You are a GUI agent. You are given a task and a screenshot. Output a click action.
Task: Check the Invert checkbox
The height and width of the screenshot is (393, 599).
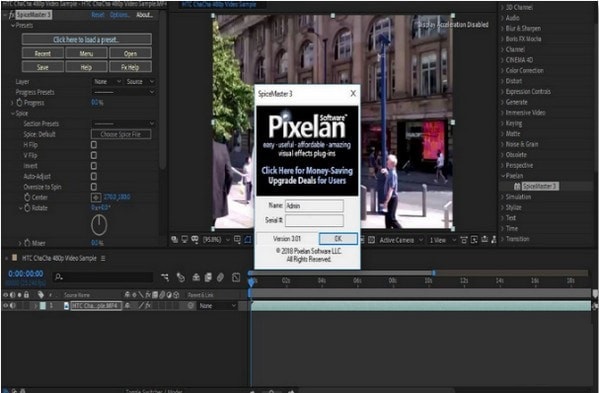click(94, 166)
